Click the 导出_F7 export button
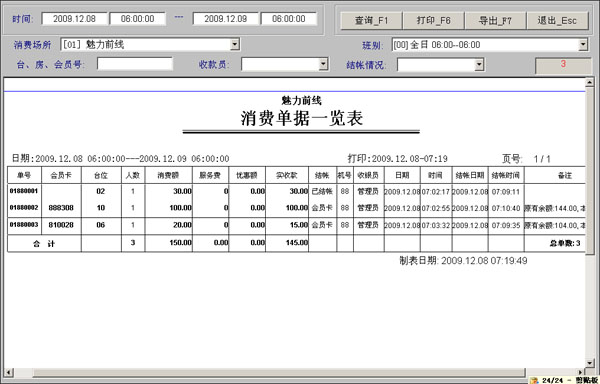This screenshot has height=384, width=600. 496,20
